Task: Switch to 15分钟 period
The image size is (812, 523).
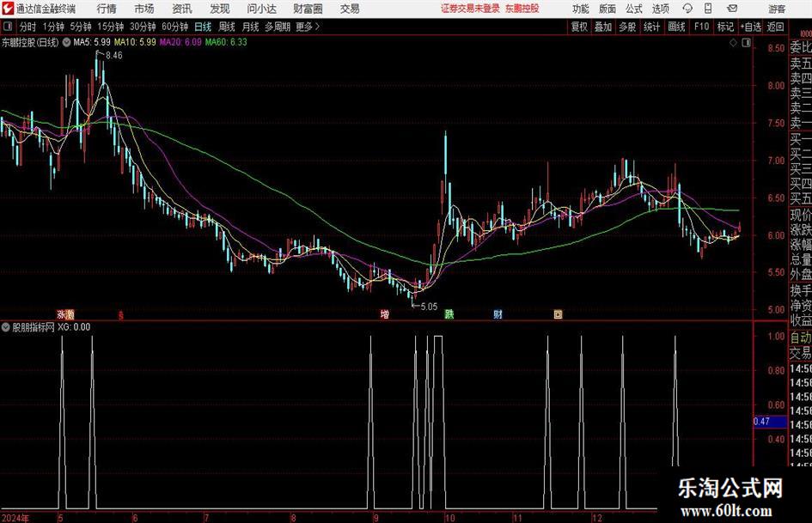Action: coord(111,27)
